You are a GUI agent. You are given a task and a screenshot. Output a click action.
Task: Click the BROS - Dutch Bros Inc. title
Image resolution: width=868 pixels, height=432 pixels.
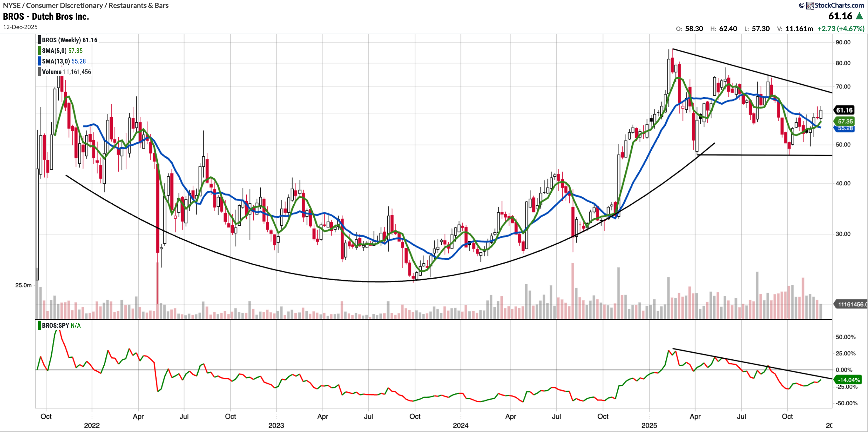(46, 16)
